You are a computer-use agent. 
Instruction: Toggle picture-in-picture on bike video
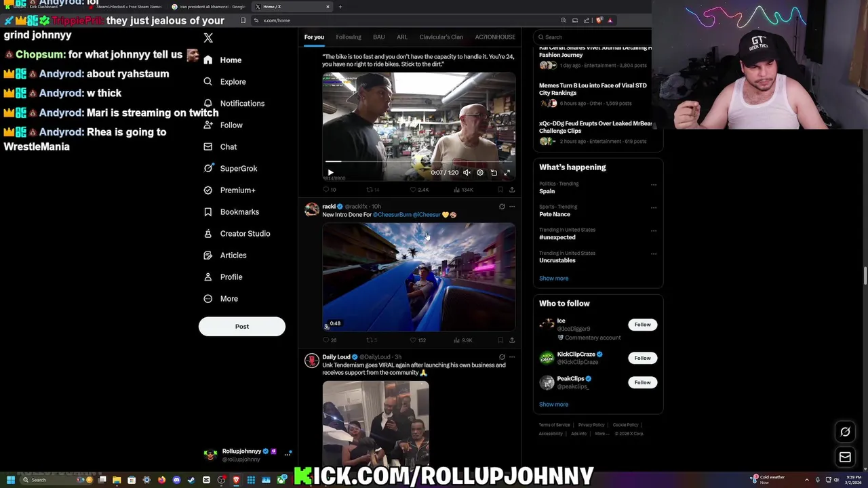click(x=494, y=172)
